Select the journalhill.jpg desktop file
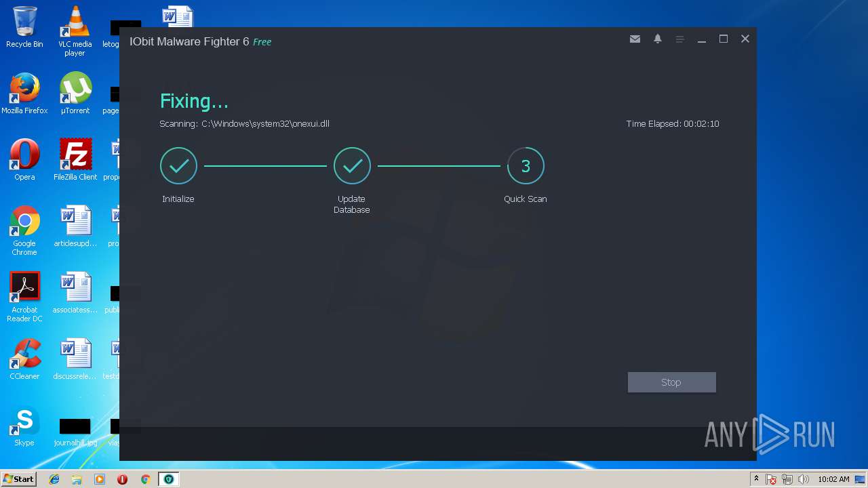 75,432
